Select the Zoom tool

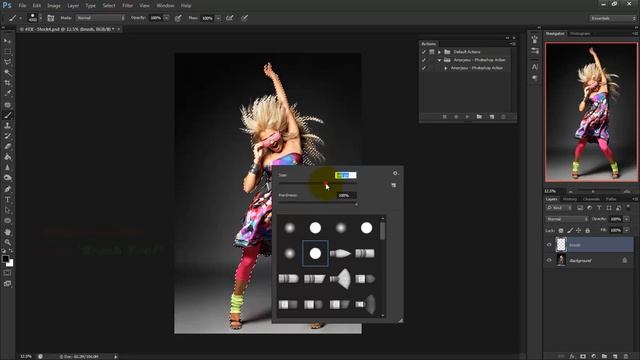pos(7,242)
